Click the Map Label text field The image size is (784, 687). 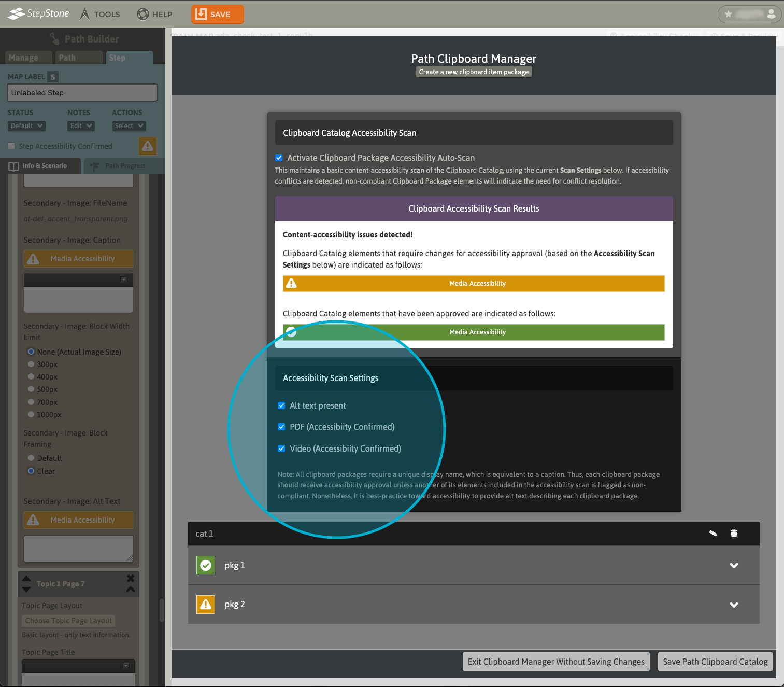coord(82,93)
